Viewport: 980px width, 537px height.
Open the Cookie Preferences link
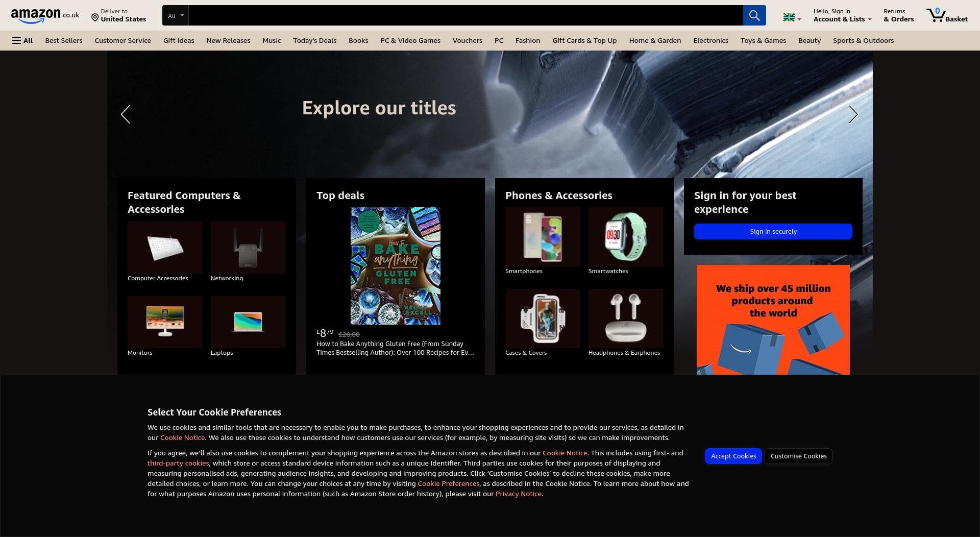pos(448,483)
